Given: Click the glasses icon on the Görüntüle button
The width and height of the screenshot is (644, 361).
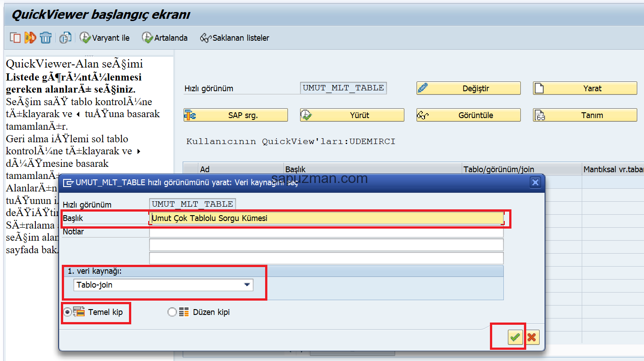Looking at the screenshot, I should pyautogui.click(x=423, y=115).
